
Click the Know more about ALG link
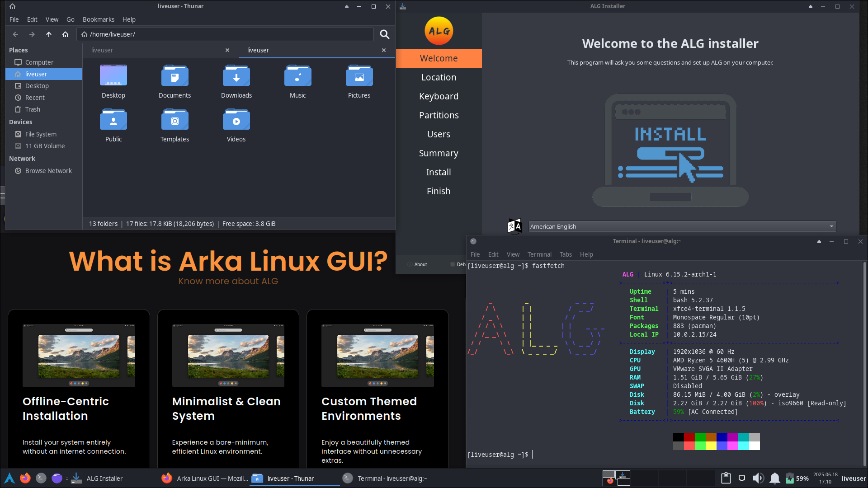click(228, 281)
